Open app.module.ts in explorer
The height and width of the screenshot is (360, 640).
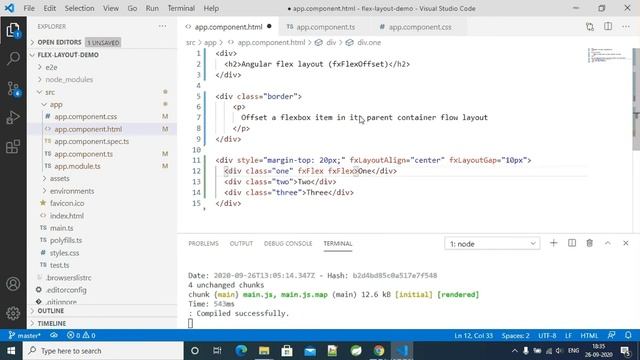pyautogui.click(x=77, y=166)
